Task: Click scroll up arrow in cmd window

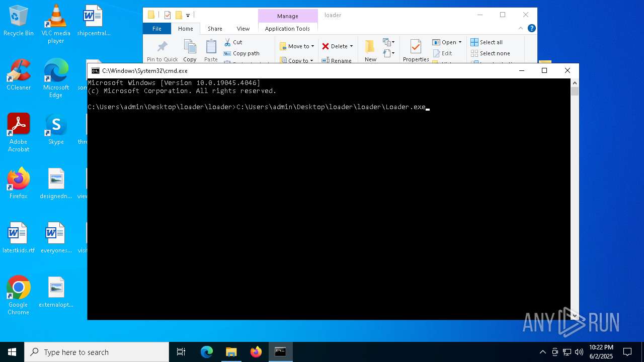Action: tap(575, 82)
